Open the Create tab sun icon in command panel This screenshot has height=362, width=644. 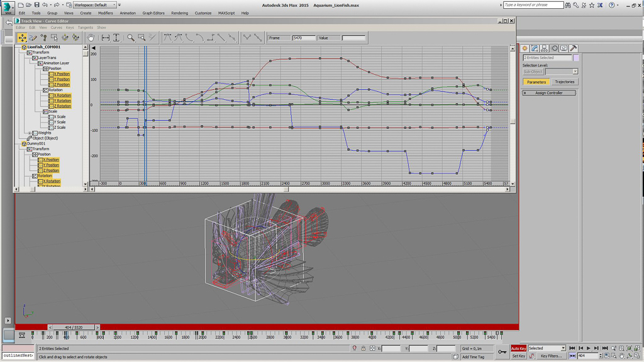pyautogui.click(x=525, y=48)
